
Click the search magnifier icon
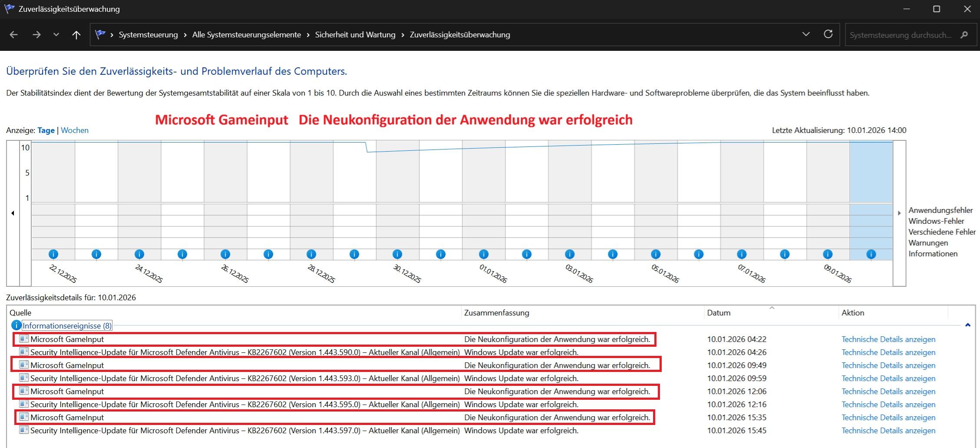964,35
